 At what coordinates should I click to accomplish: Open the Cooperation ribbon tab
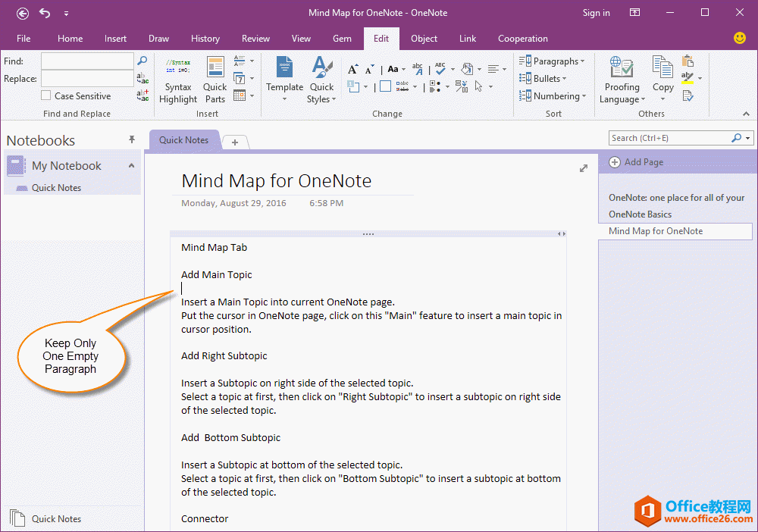pos(522,39)
